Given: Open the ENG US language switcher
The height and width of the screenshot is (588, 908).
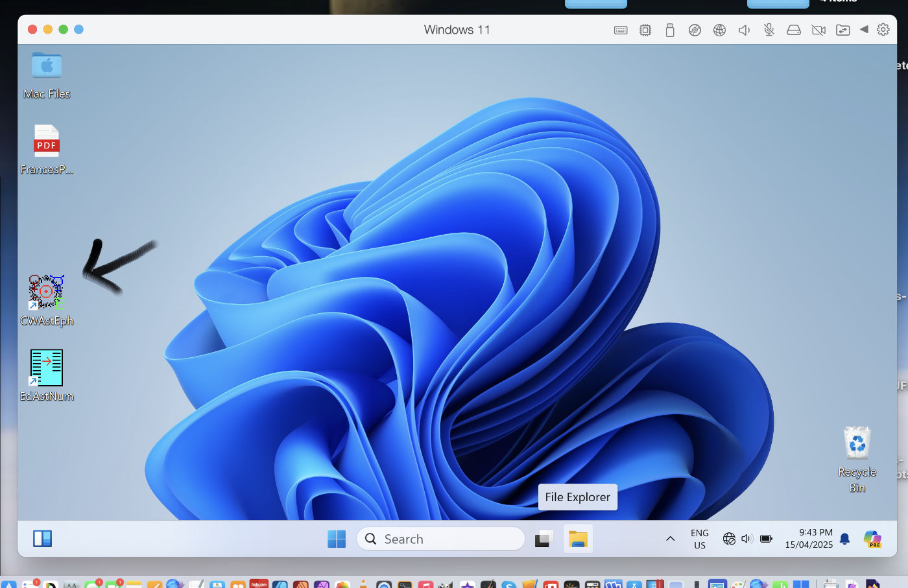Looking at the screenshot, I should click(x=699, y=539).
